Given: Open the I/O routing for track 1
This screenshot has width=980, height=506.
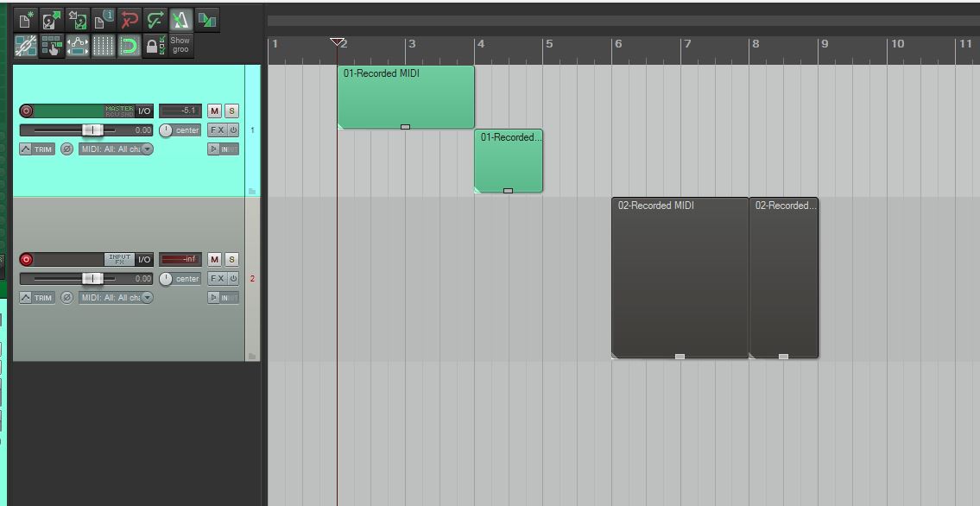Looking at the screenshot, I should [144, 111].
